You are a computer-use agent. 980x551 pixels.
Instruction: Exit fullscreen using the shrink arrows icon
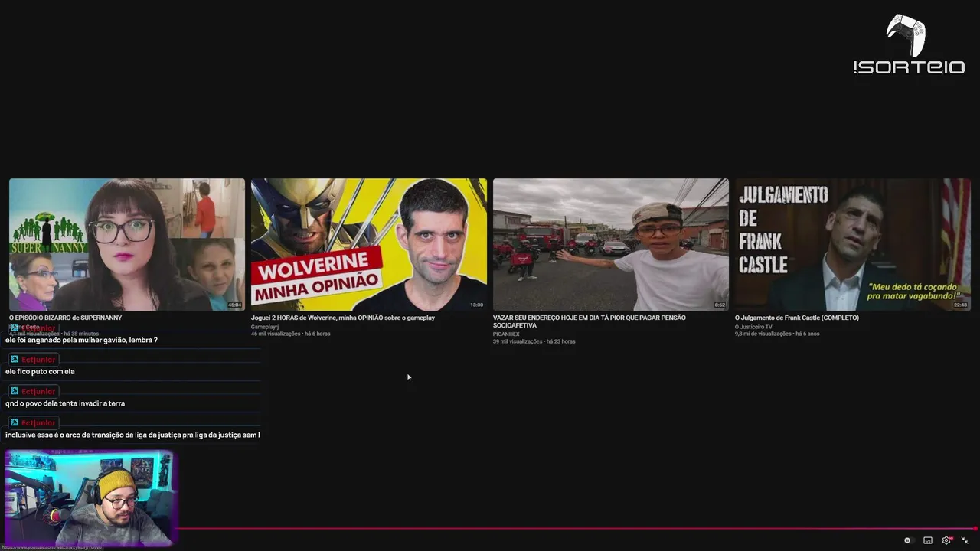tap(965, 540)
